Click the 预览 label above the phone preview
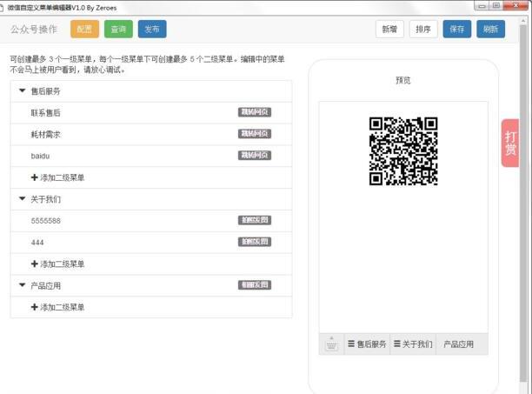Screen dimensions: 532x394 coord(403,80)
